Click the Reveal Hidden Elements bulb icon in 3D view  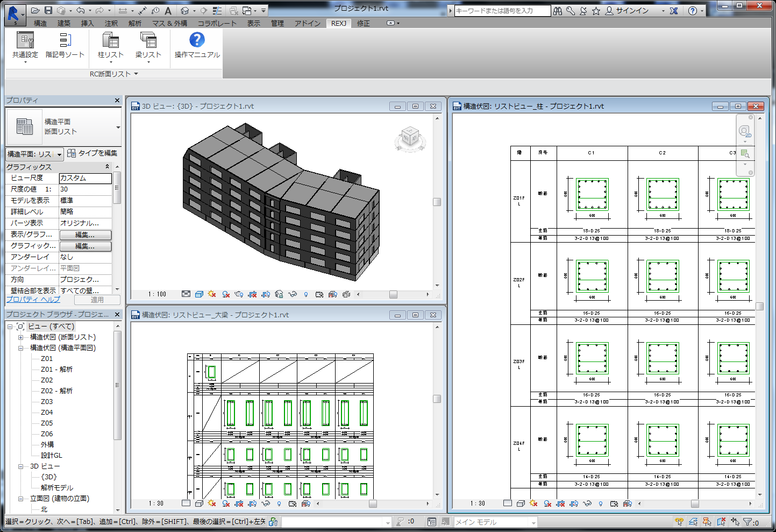[306, 294]
